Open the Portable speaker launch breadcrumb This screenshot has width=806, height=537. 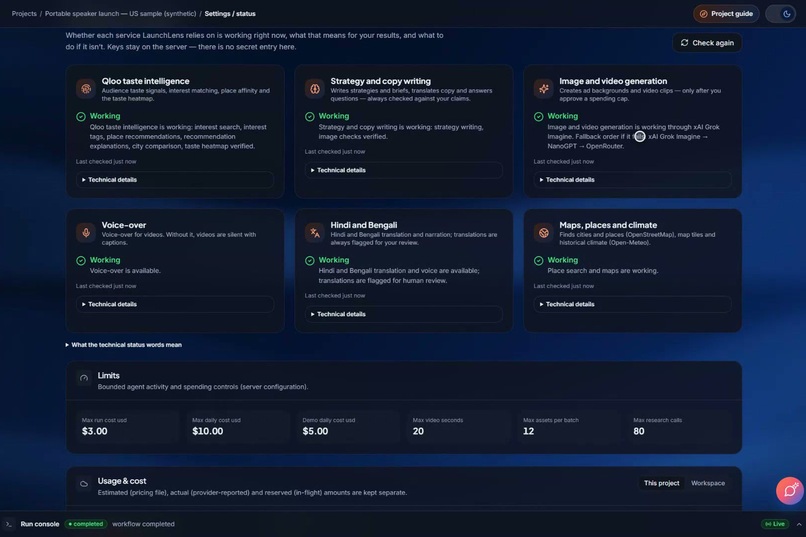[x=120, y=14]
